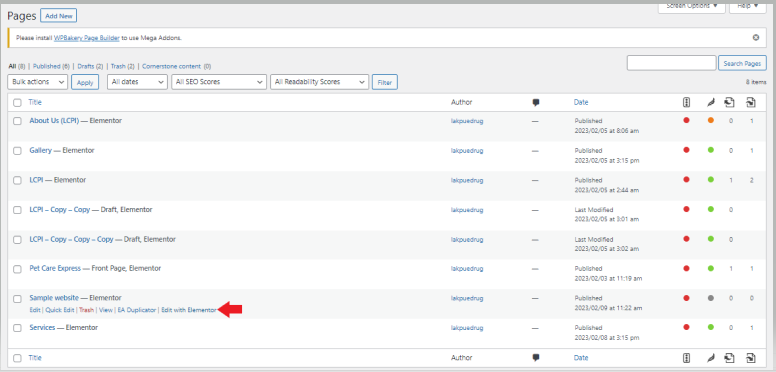Click red SEO dot for Services row
776x372 pixels.
click(x=686, y=327)
